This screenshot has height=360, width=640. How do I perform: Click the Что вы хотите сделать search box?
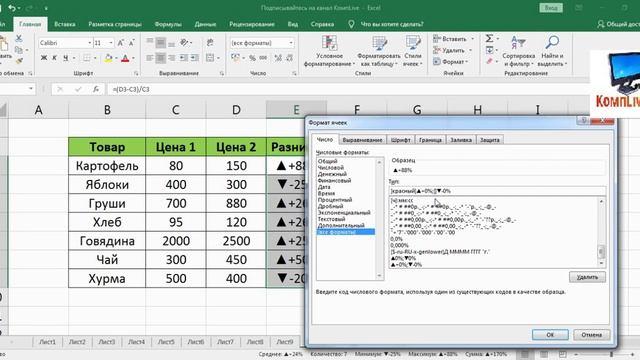point(392,24)
